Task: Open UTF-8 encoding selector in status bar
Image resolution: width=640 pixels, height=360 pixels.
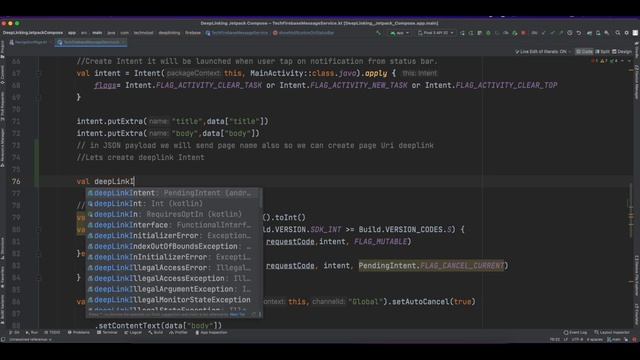Action: coord(578,339)
